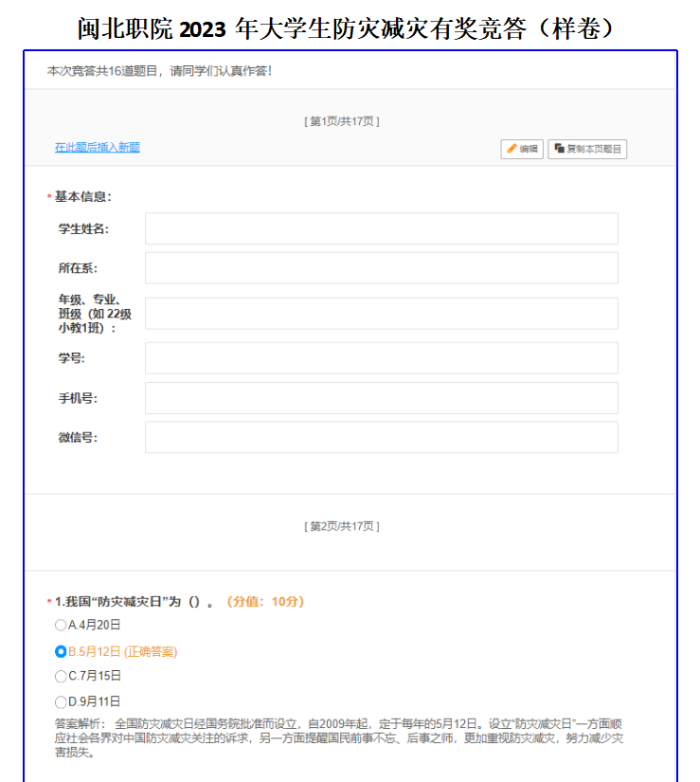Select radio option B.5月12日
Viewport: 700px width, 782px height.
click(x=61, y=652)
